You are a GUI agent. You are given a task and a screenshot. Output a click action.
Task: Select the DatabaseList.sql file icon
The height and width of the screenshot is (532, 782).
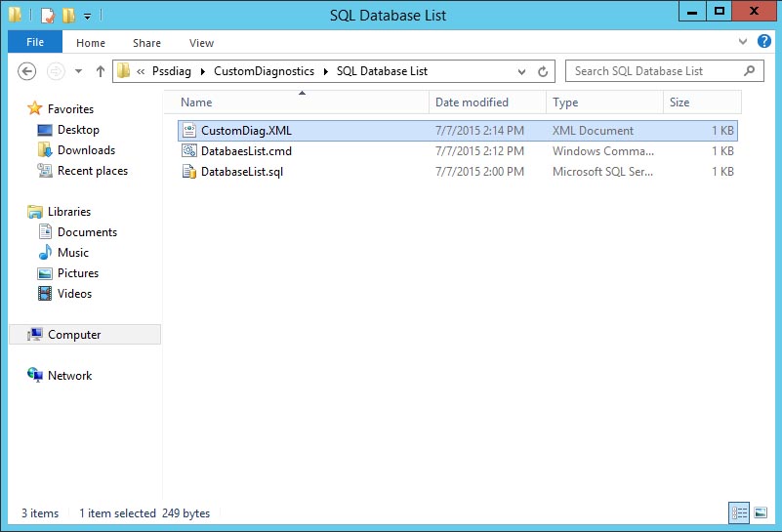click(189, 172)
